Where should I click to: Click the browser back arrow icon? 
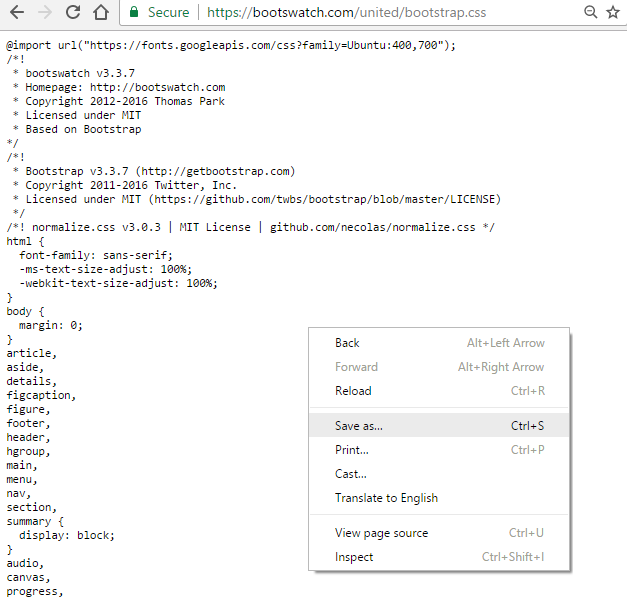[17, 12]
